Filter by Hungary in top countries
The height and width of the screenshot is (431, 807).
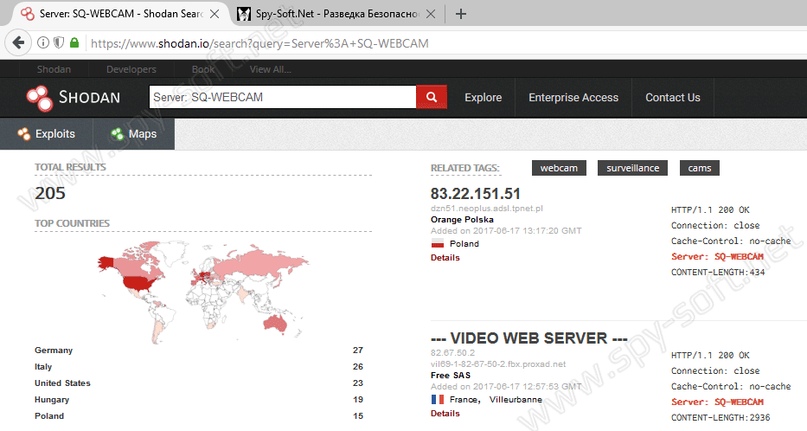click(51, 400)
